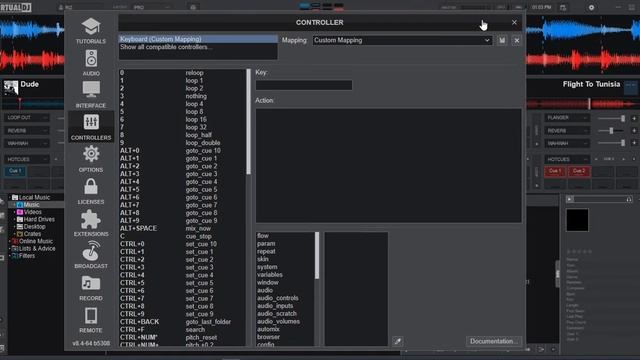Select the system action category
This screenshot has height=360, width=640.
285,267
